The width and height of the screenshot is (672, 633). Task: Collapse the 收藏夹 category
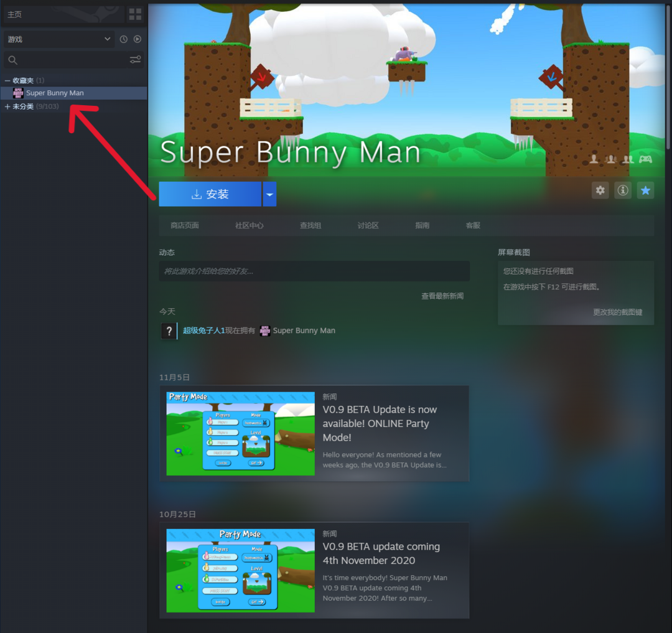point(7,81)
